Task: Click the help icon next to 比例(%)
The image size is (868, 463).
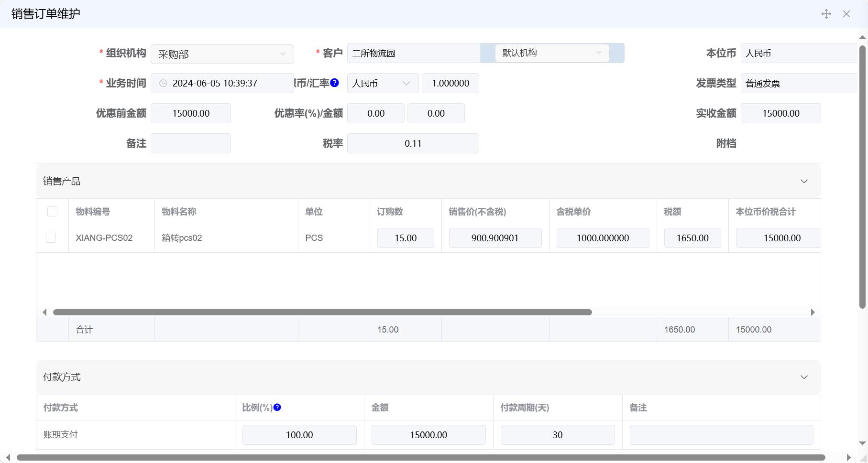Action: [277, 407]
